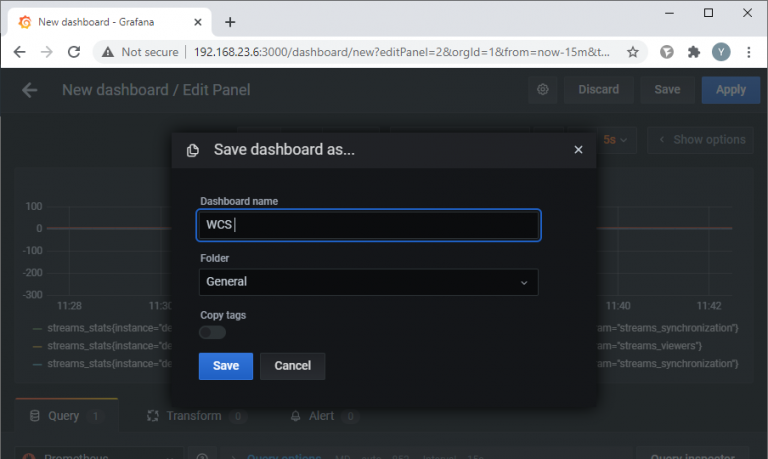Open a new browser tab
The width and height of the screenshot is (768, 459).
230,21
